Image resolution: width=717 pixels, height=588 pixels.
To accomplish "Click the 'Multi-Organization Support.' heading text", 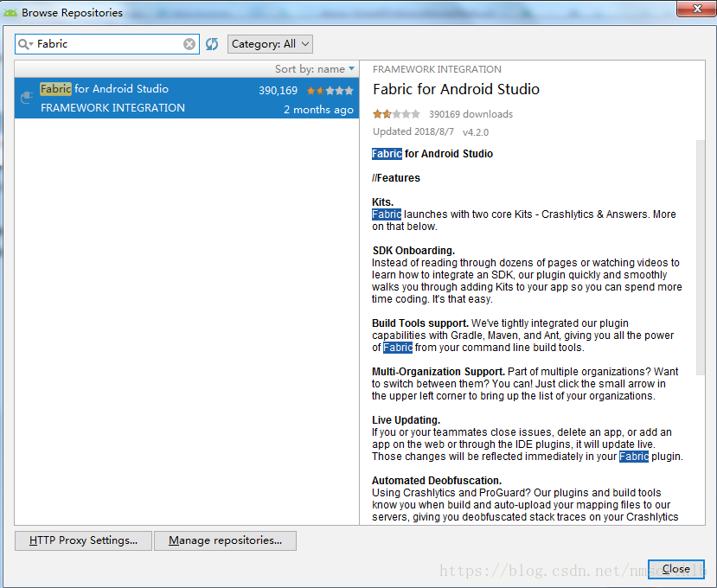I will [x=438, y=372].
